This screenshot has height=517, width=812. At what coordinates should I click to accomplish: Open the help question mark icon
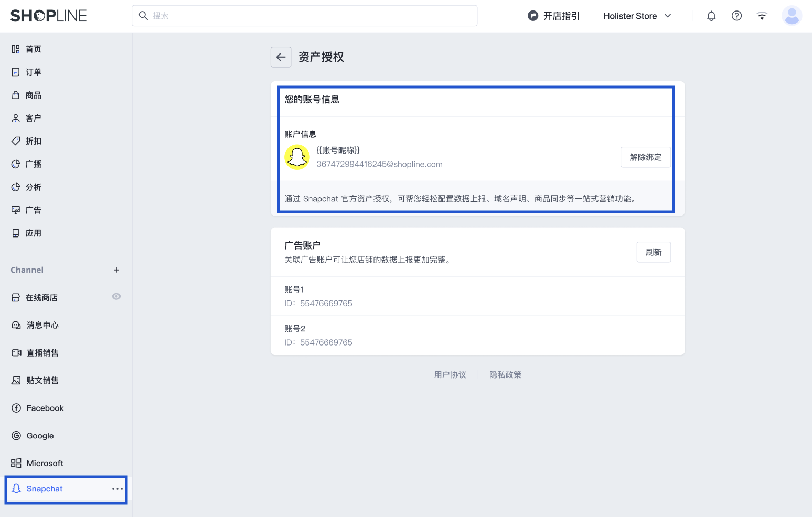tap(736, 16)
